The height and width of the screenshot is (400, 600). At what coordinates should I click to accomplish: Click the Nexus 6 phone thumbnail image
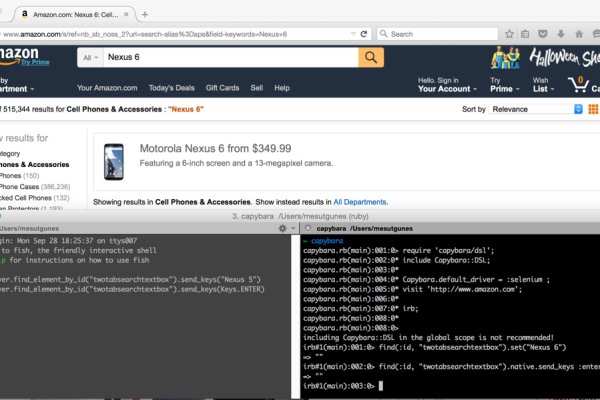coord(115,161)
